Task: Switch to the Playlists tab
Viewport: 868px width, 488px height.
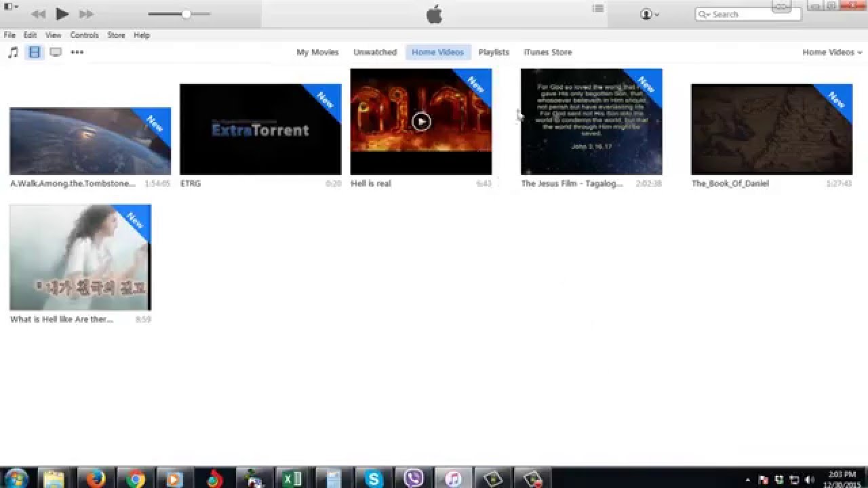Action: point(494,52)
